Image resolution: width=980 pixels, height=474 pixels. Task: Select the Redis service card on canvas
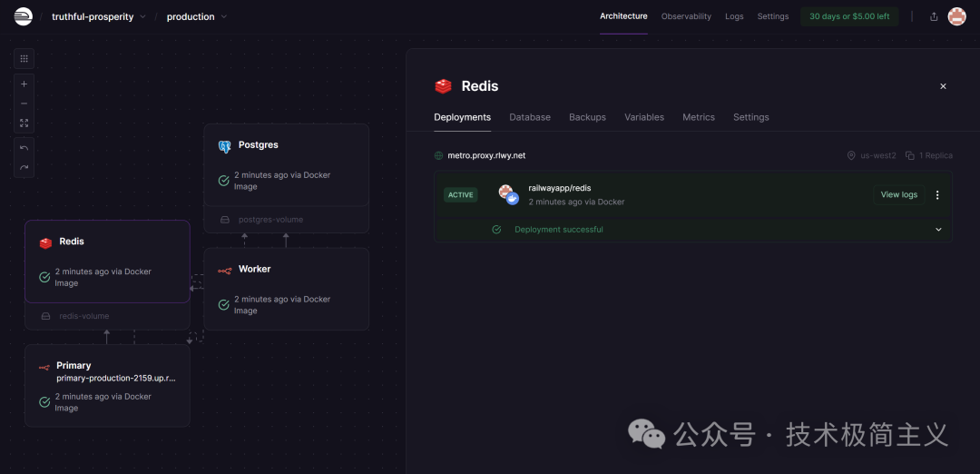point(107,262)
